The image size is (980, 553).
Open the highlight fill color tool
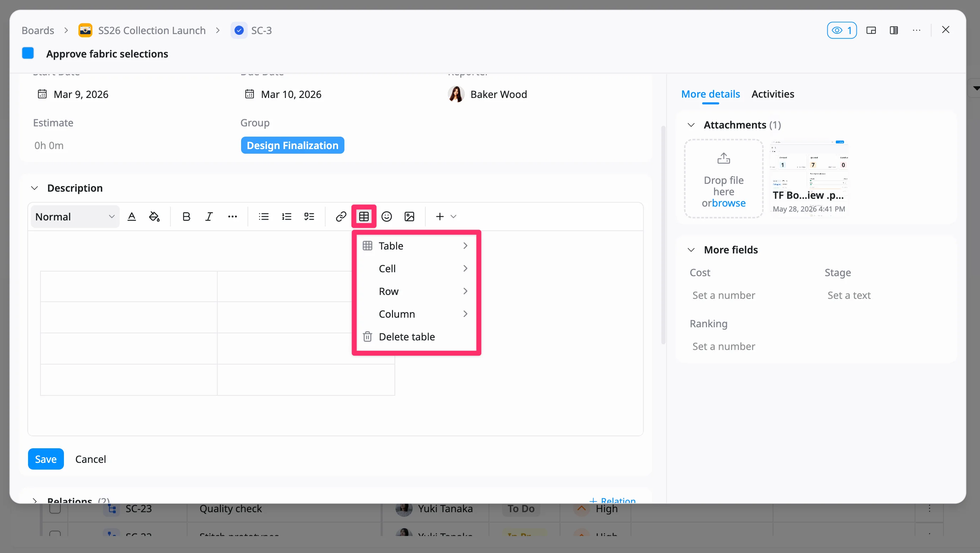(x=154, y=217)
